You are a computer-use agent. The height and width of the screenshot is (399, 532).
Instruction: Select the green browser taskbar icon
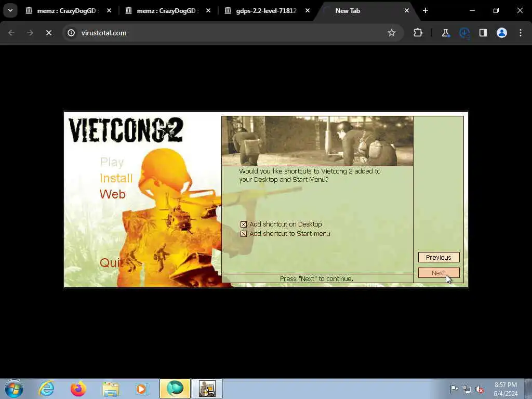175,389
